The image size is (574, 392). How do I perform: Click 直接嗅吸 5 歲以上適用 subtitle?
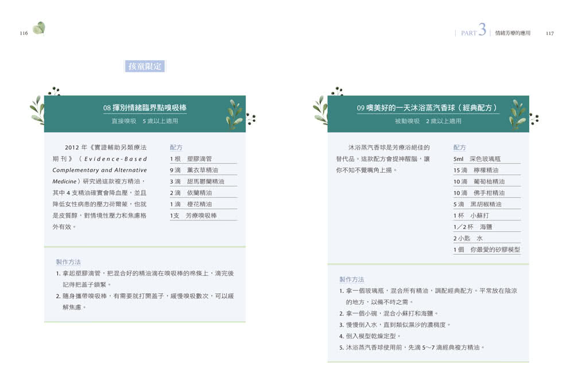pyautogui.click(x=145, y=122)
